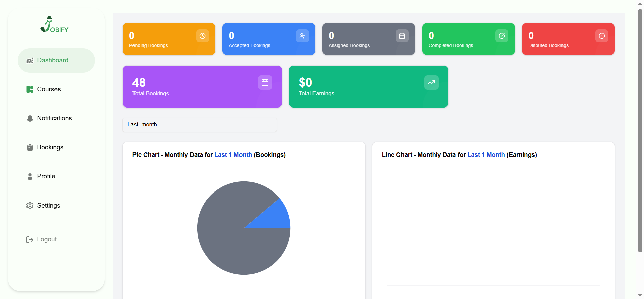Open Dashboard in the sidebar
The height and width of the screenshot is (299, 644).
53,60
